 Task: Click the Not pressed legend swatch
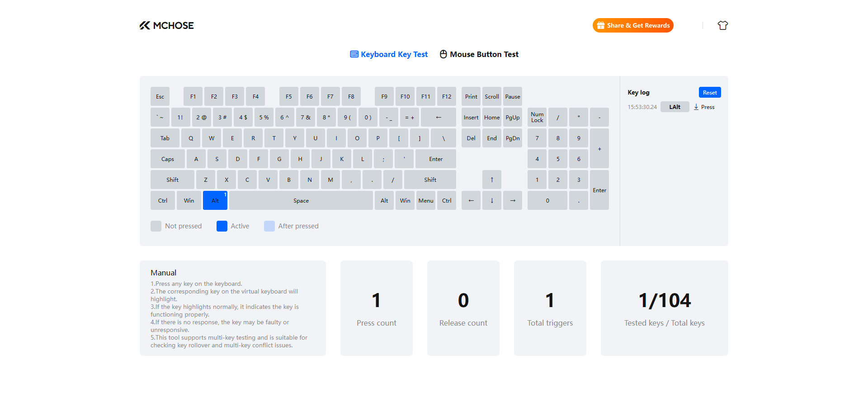(x=156, y=226)
